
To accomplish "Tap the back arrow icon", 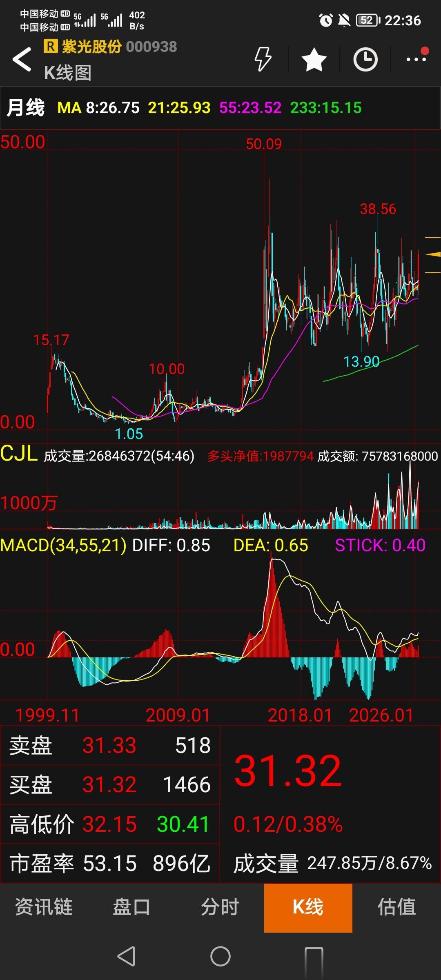I will coord(22,59).
